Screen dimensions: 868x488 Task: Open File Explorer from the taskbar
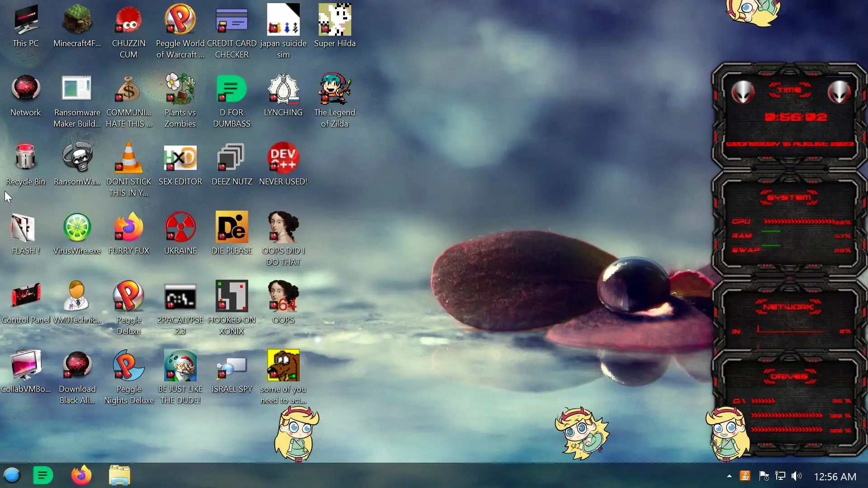coord(119,475)
